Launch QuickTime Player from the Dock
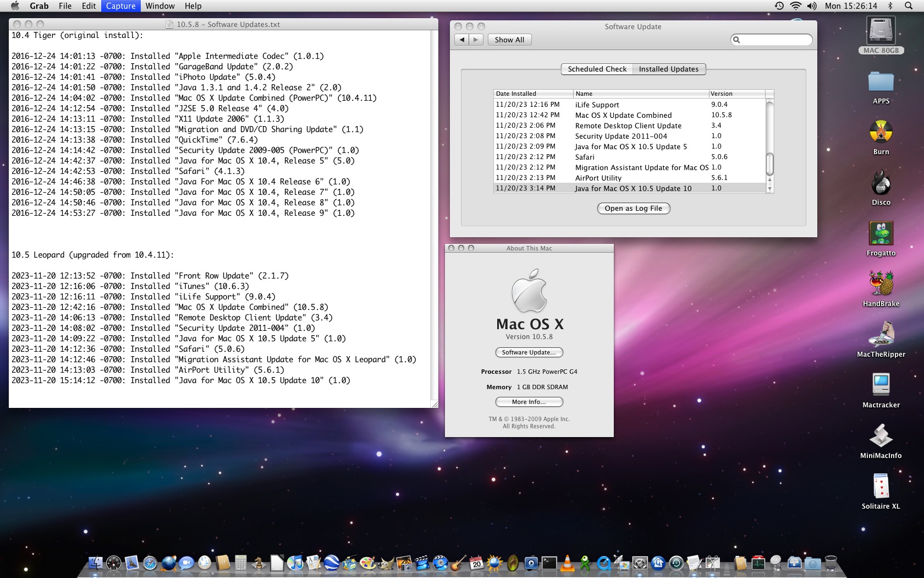The width and height of the screenshot is (924, 578). click(604, 563)
